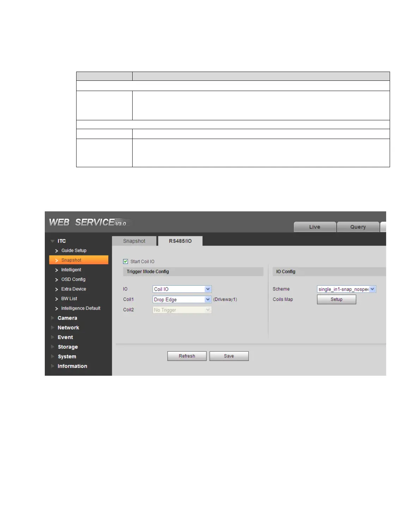Viewport: 420px width, 520px height.
Task: Open the IO dropdown showing Coil IO
Action: [182, 289]
